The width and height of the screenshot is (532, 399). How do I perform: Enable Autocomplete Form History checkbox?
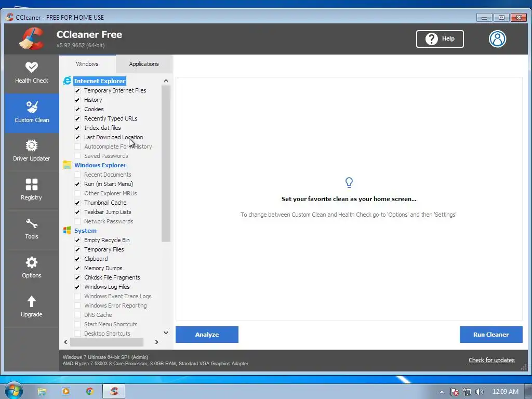tap(77, 147)
